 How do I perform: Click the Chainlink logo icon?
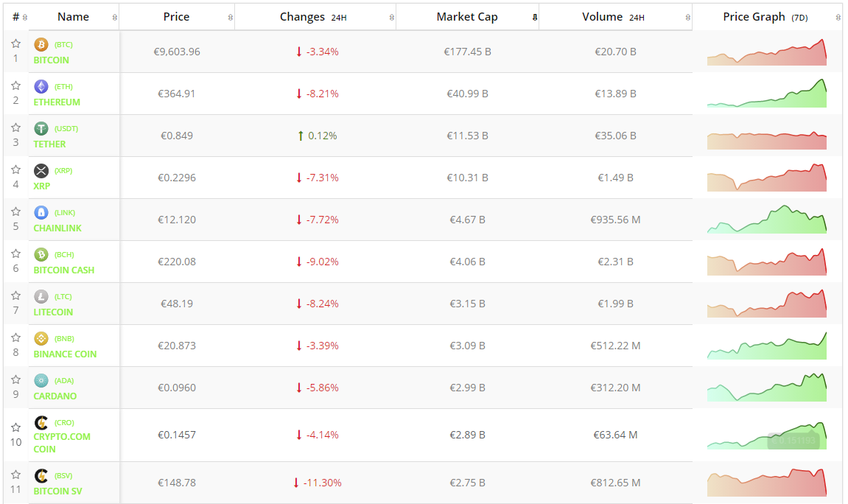[x=41, y=212]
